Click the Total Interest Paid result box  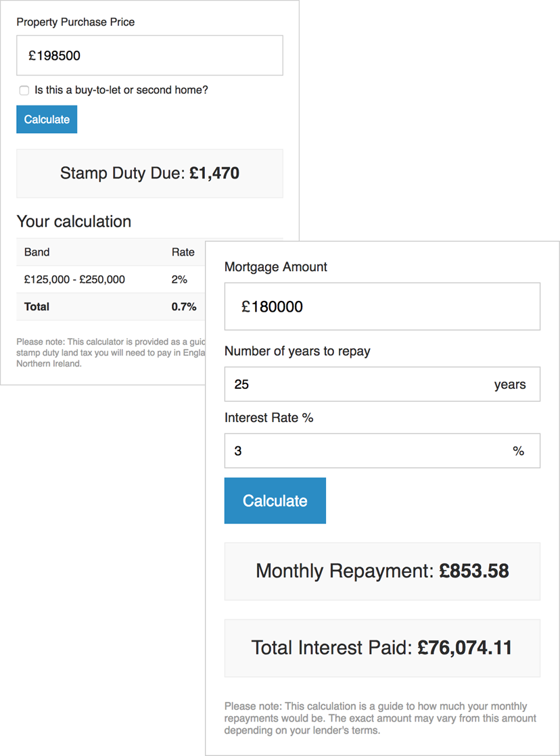click(x=381, y=648)
